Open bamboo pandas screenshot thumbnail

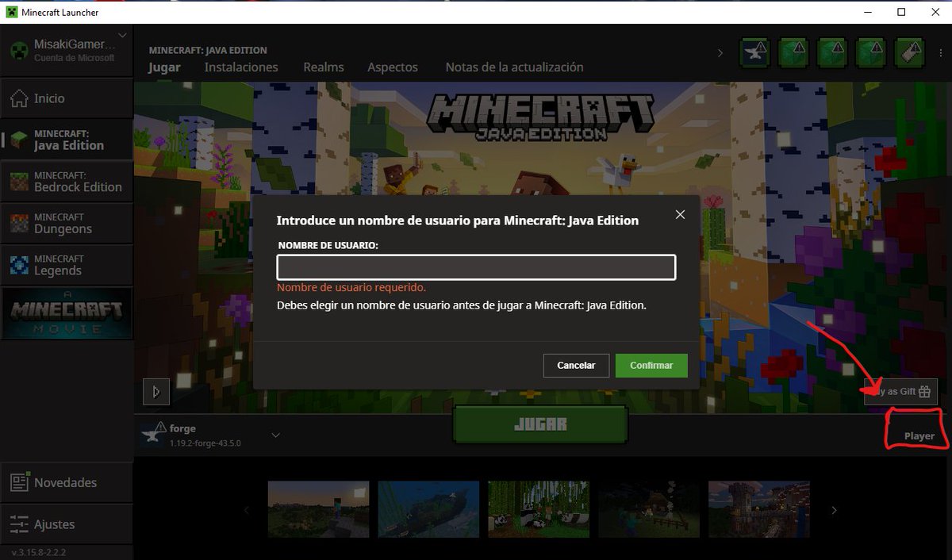coord(539,509)
